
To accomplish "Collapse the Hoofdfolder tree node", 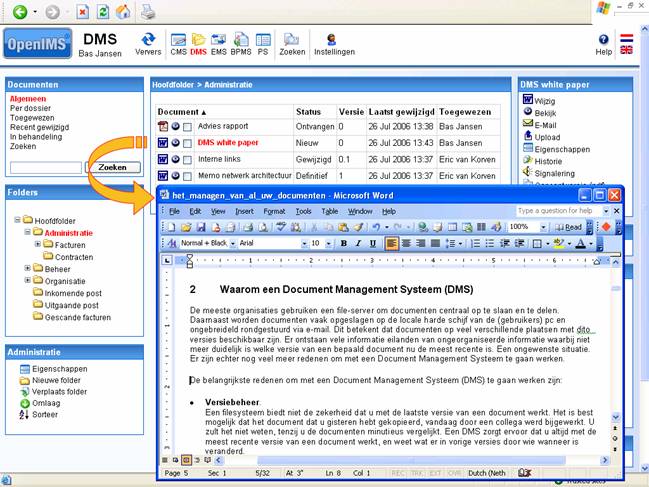I will 17,220.
